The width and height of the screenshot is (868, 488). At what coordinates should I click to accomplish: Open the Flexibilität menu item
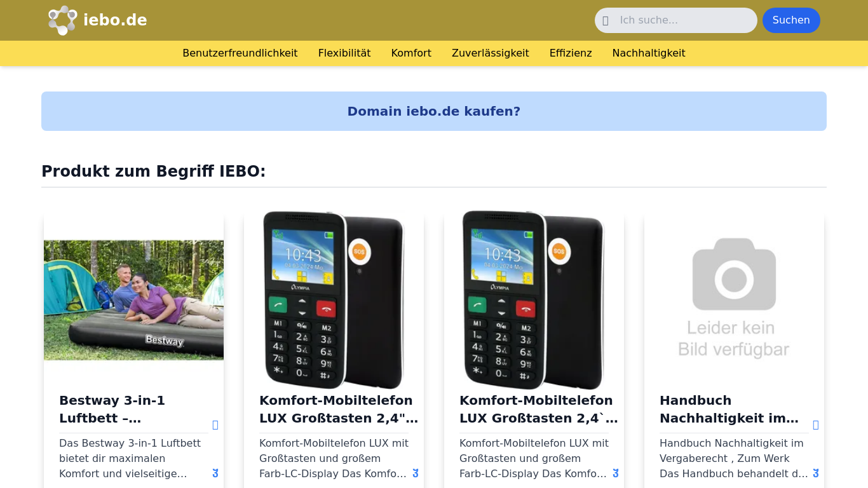click(344, 53)
